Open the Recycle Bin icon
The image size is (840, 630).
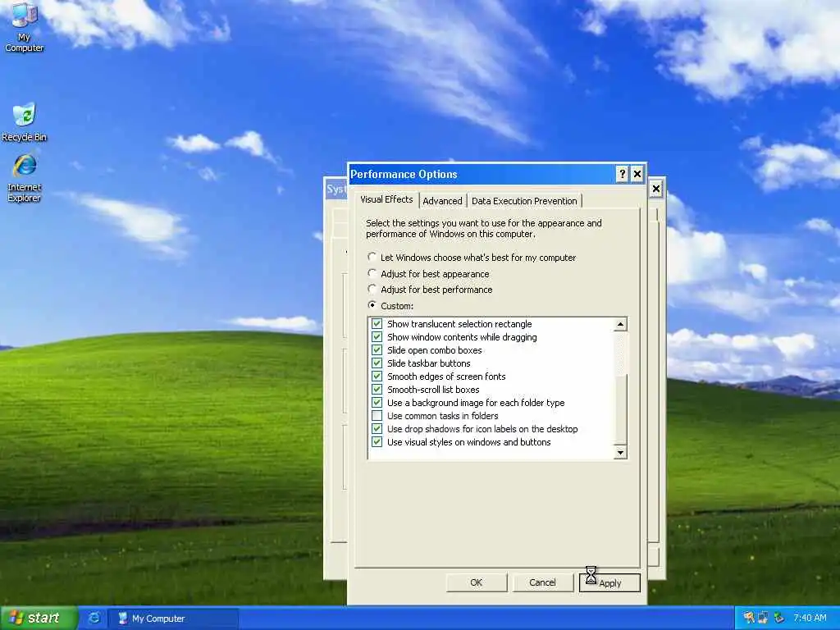coord(24,122)
